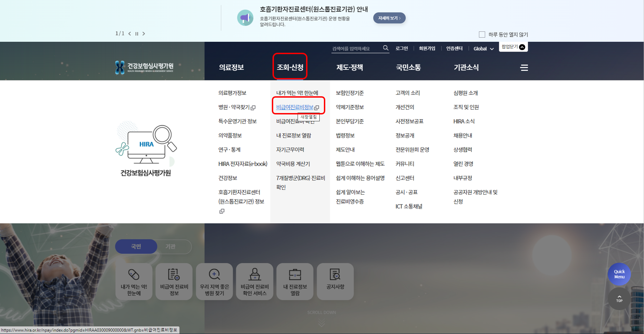The height and width of the screenshot is (334, 644).
Task: Open 공지사항 shortcut tile
Action: point(335,282)
